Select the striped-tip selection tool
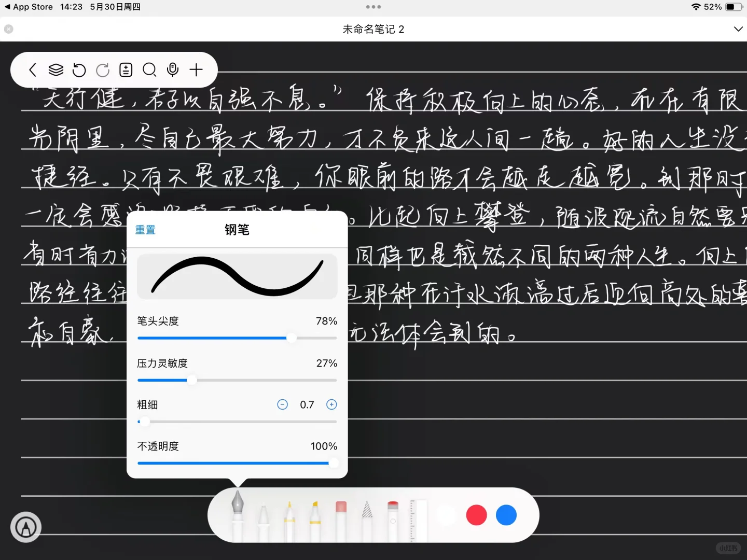 (367, 521)
